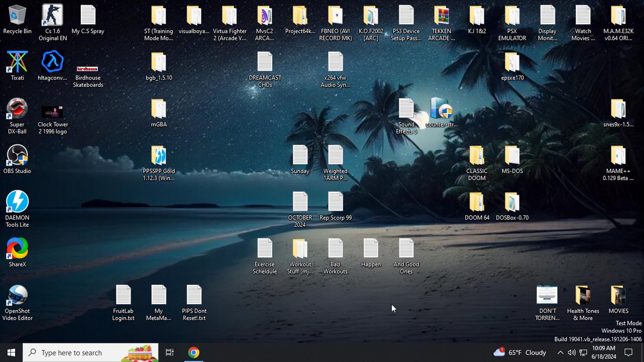This screenshot has height=362, width=644.
Task: Select the DREAMCAST CHDs file
Action: click(x=265, y=70)
